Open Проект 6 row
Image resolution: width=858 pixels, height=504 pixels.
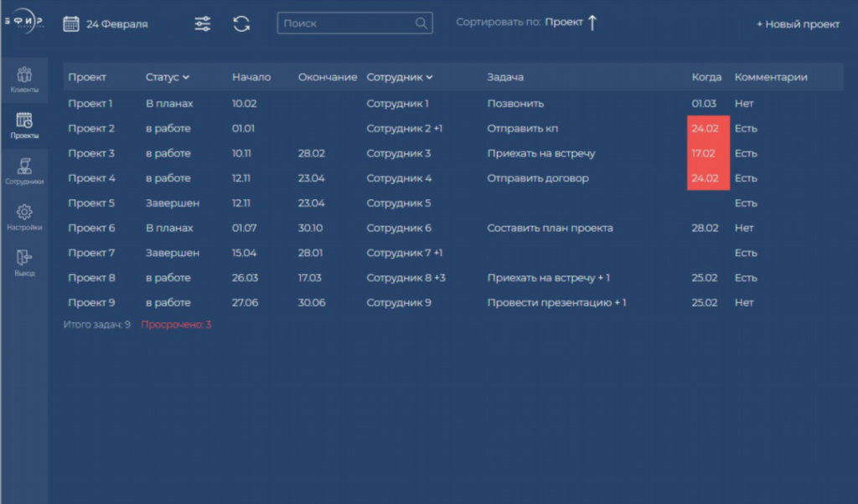[x=453, y=228]
